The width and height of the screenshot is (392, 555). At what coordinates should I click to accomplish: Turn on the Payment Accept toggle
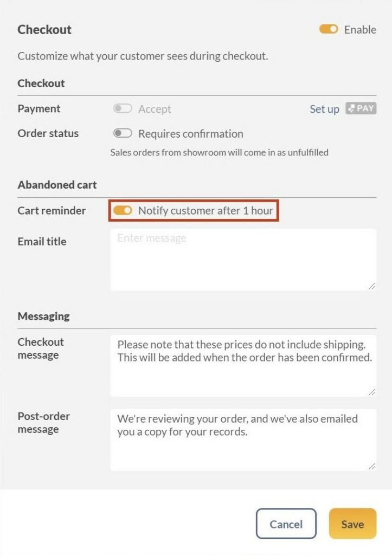[x=123, y=108]
